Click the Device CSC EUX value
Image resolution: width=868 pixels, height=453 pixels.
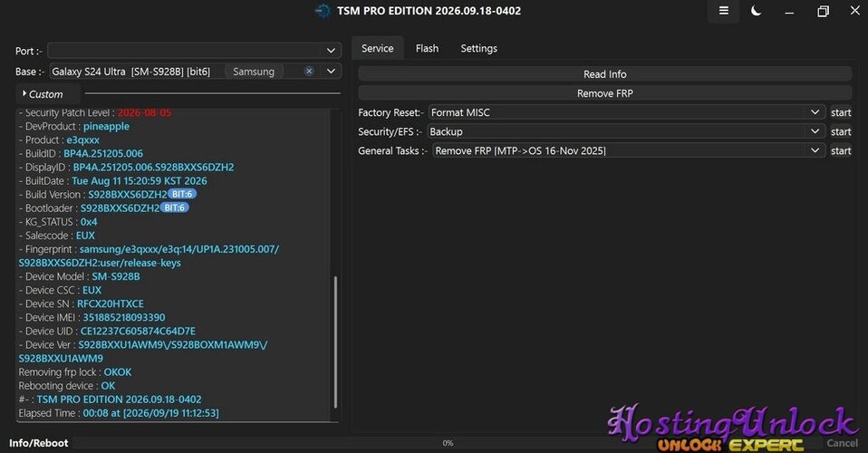click(92, 290)
